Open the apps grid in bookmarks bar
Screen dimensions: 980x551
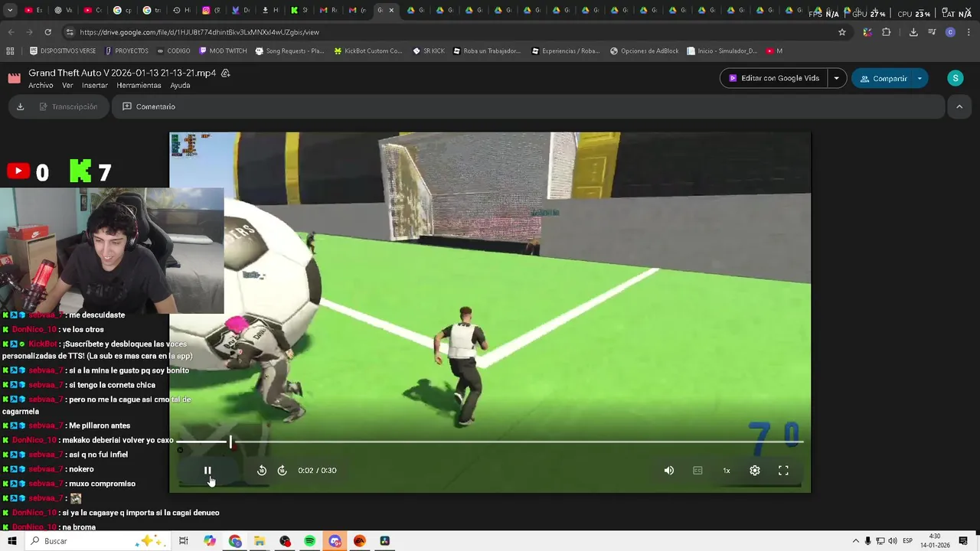point(10,51)
